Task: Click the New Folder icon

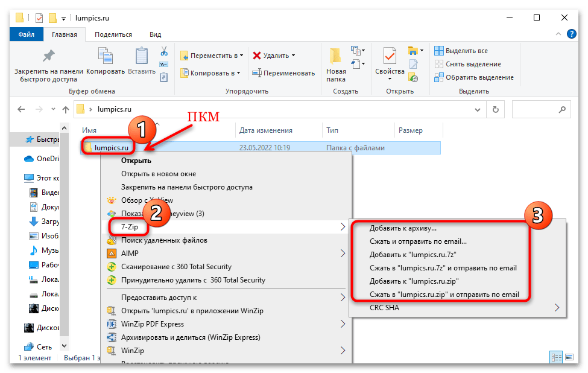Action: pyautogui.click(x=336, y=57)
